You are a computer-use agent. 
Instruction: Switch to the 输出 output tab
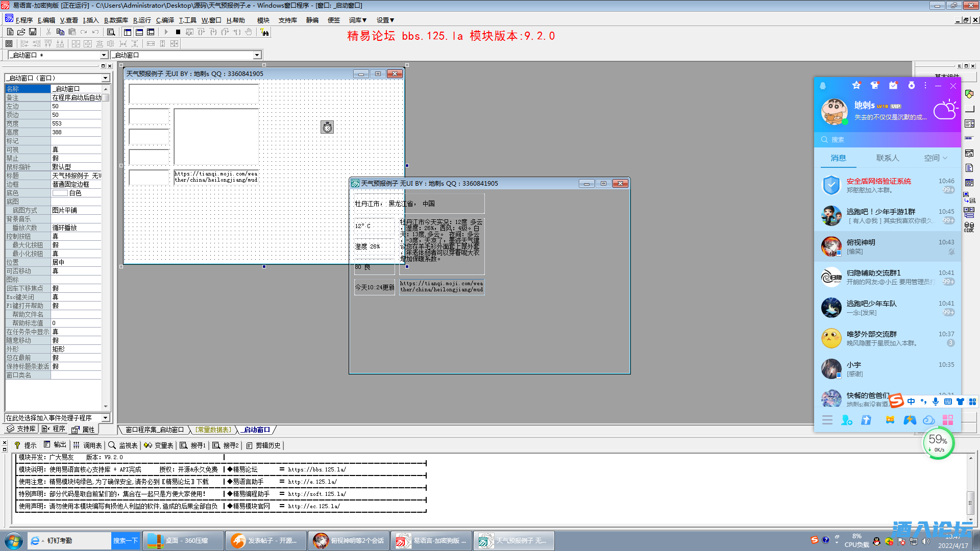pyautogui.click(x=55, y=445)
